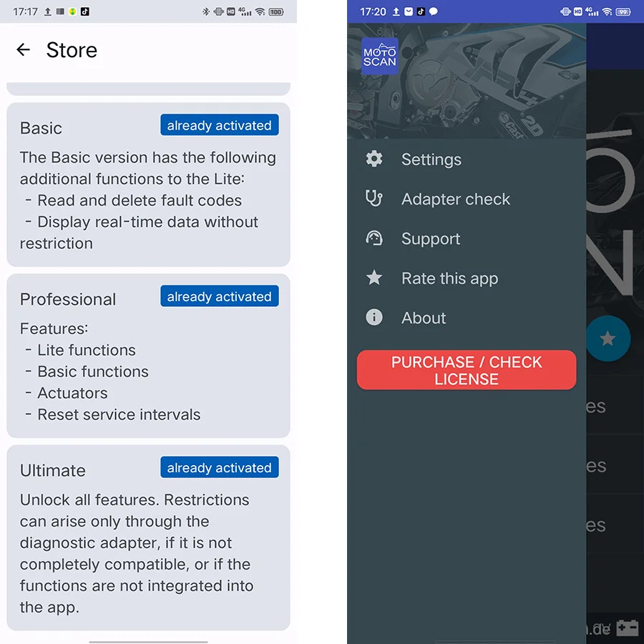Tap Professional plan's already activated badge

220,296
